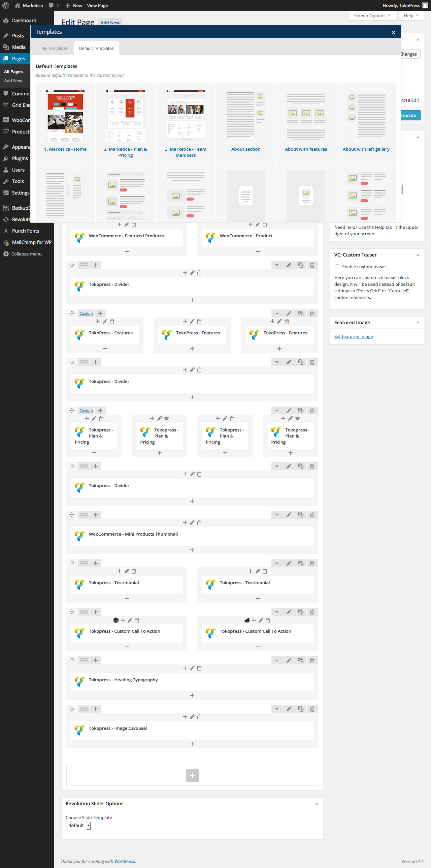Image resolution: width=431 pixels, height=868 pixels.
Task: Click Set featured image link
Action: pos(354,336)
